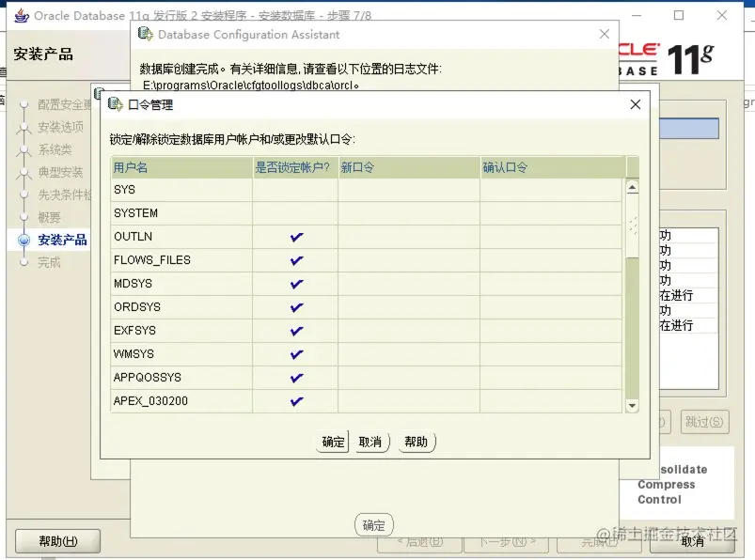The width and height of the screenshot is (755, 560).
Task: Select the ORDSYS user name
Action: 137,307
